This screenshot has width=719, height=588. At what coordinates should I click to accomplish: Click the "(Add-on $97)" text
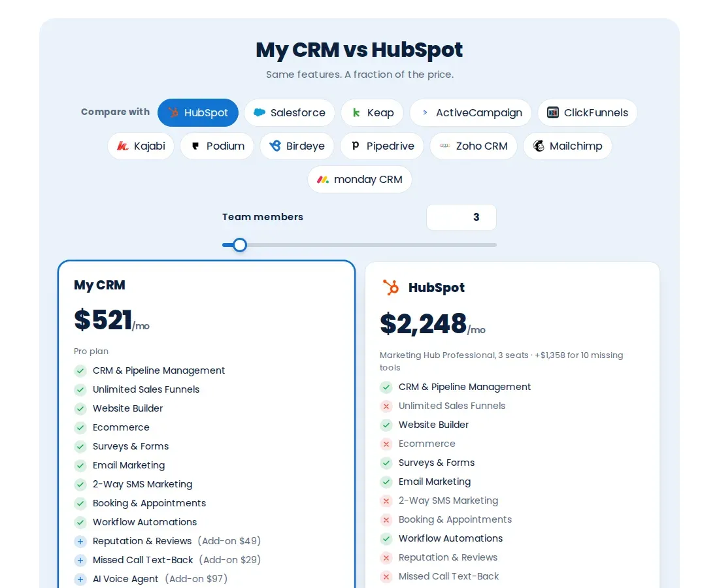196,580
